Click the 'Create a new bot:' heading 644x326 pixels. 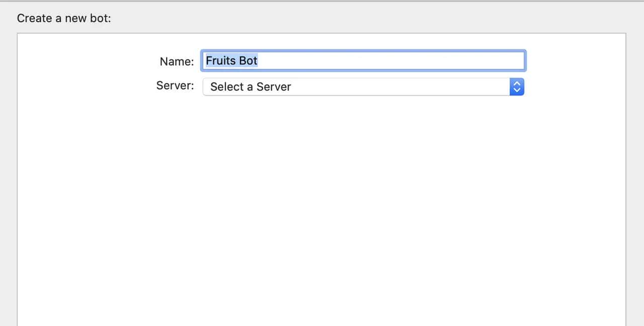pyautogui.click(x=63, y=18)
